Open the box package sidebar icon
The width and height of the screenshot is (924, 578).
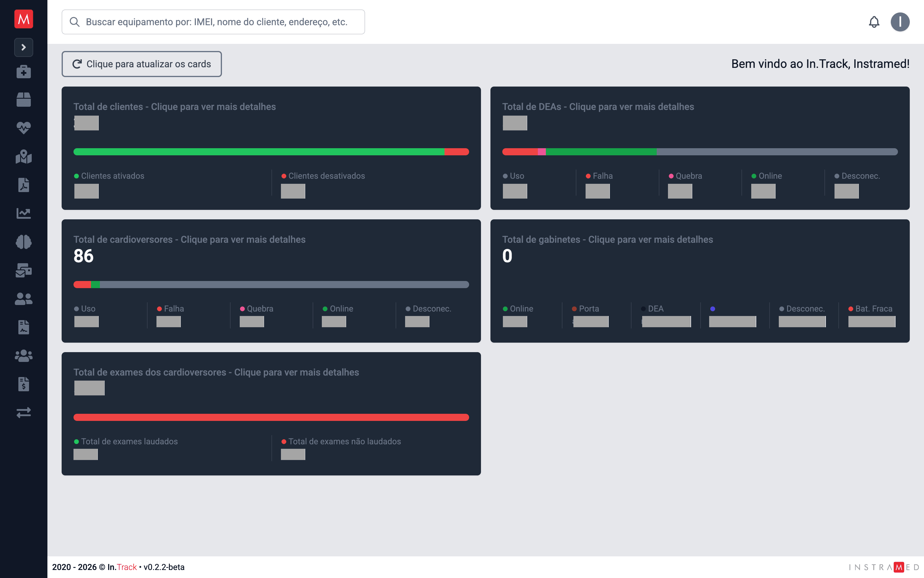(24, 100)
